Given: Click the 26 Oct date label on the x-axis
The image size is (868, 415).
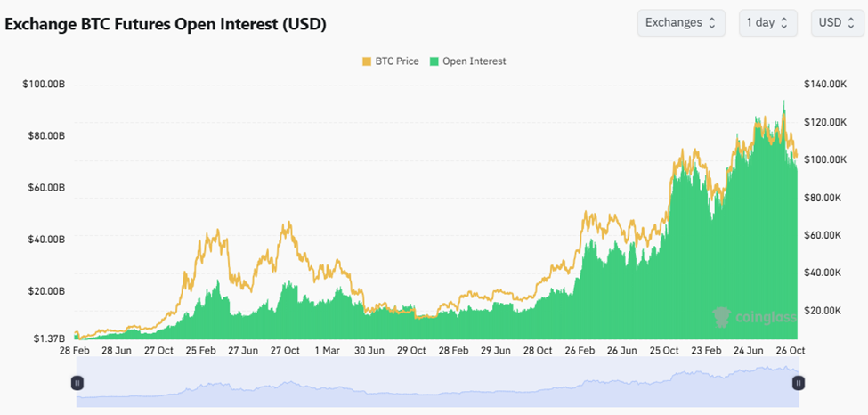Looking at the screenshot, I should pos(790,351).
